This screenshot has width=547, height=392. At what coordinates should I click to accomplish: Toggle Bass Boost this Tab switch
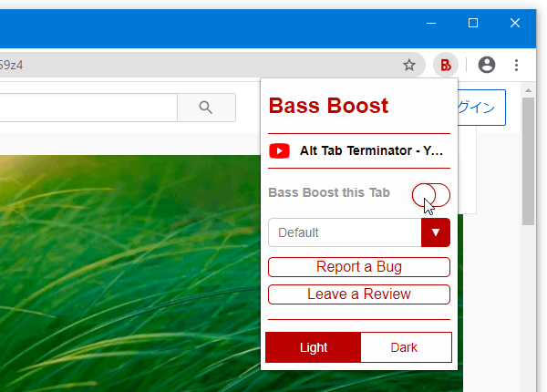point(431,195)
